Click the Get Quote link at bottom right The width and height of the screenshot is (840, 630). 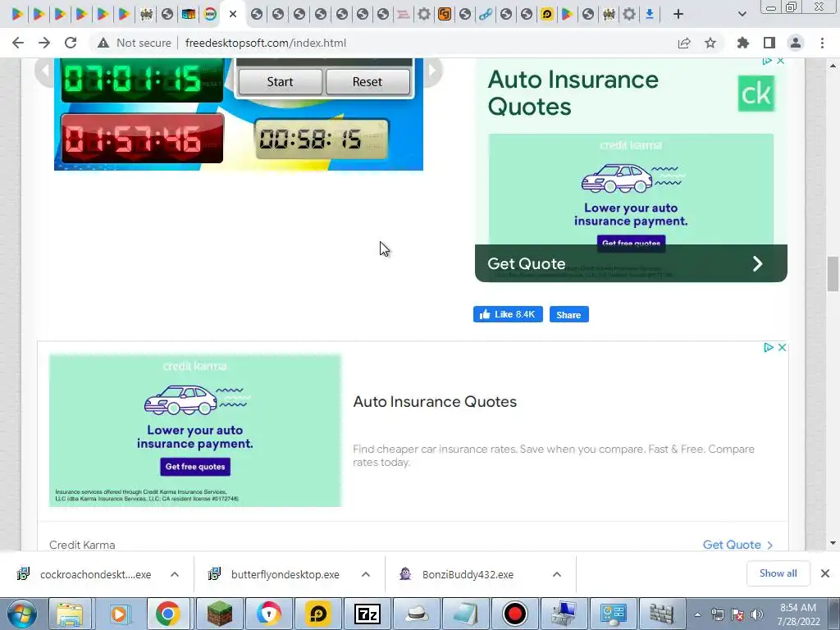[x=737, y=545]
